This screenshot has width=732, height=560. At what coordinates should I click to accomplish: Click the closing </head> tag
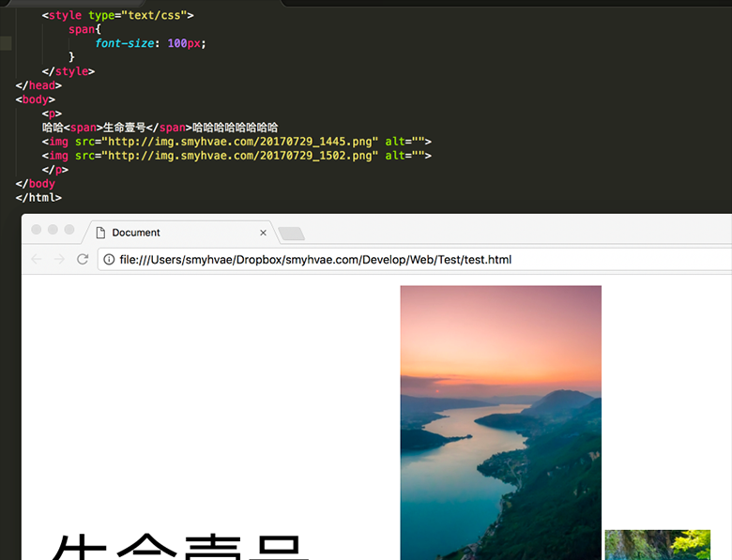38,85
